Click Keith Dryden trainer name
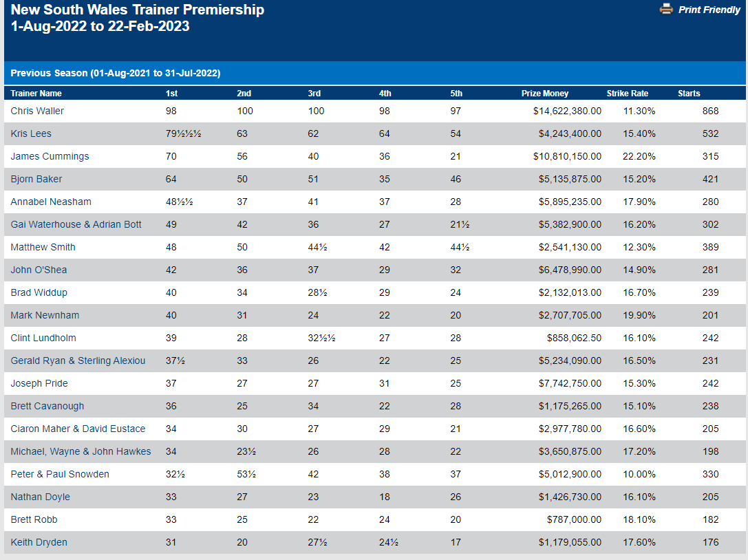This screenshot has width=748, height=560. (39, 542)
